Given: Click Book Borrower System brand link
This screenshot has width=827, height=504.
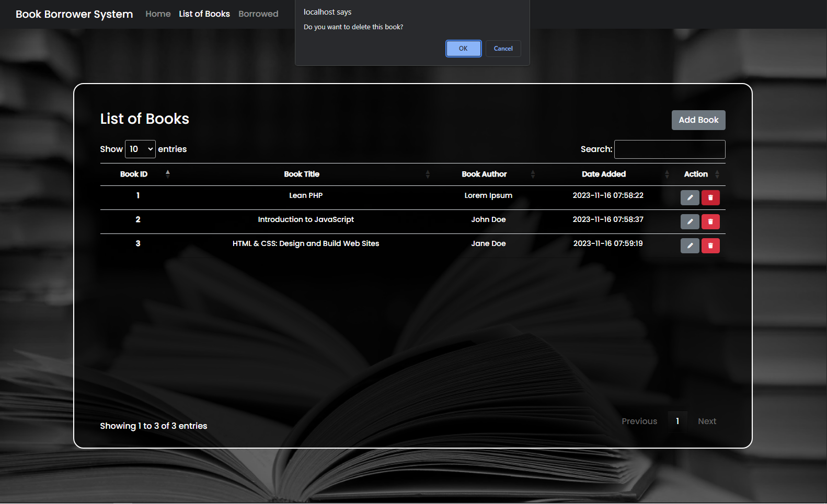Looking at the screenshot, I should tap(74, 14).
